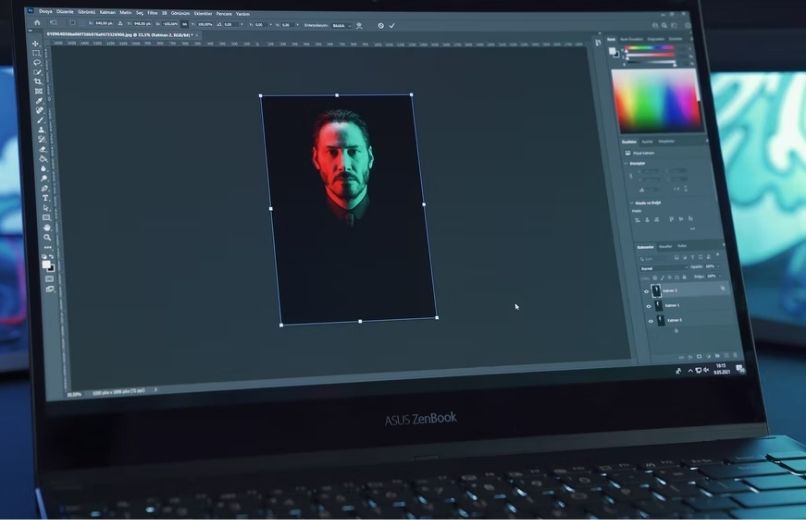Click the zoom percentage field in status bar

(x=75, y=395)
